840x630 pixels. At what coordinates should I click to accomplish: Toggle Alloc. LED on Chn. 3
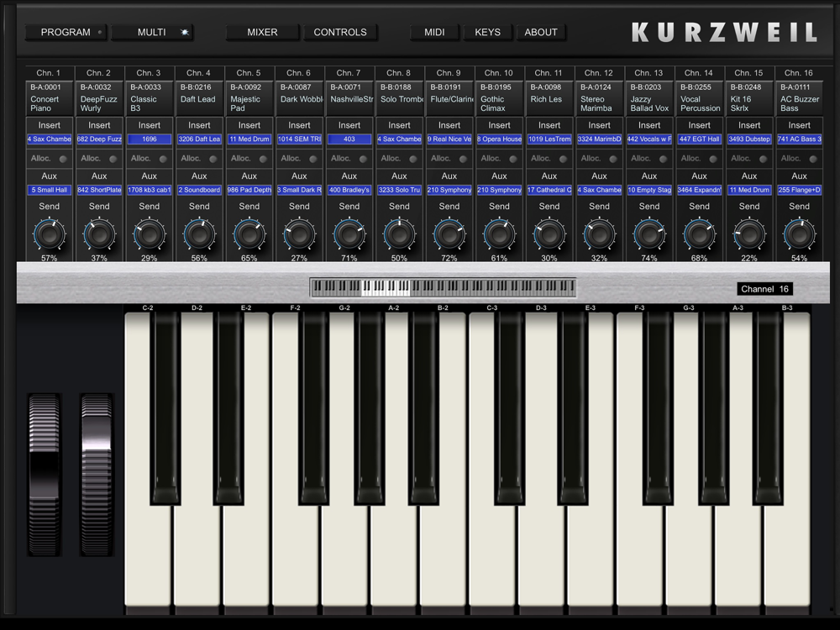pyautogui.click(x=163, y=159)
